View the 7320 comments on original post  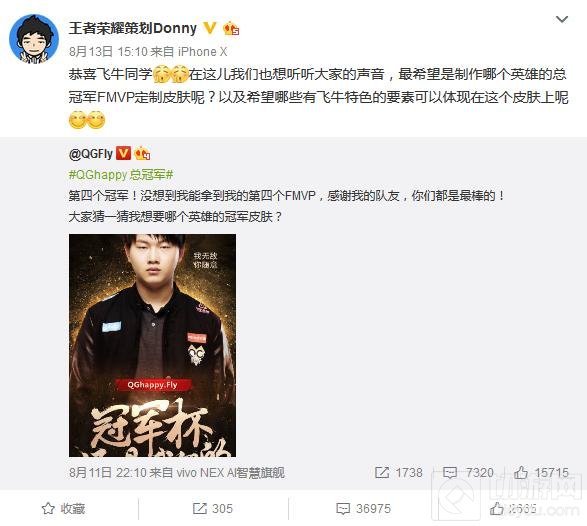[x=468, y=472]
